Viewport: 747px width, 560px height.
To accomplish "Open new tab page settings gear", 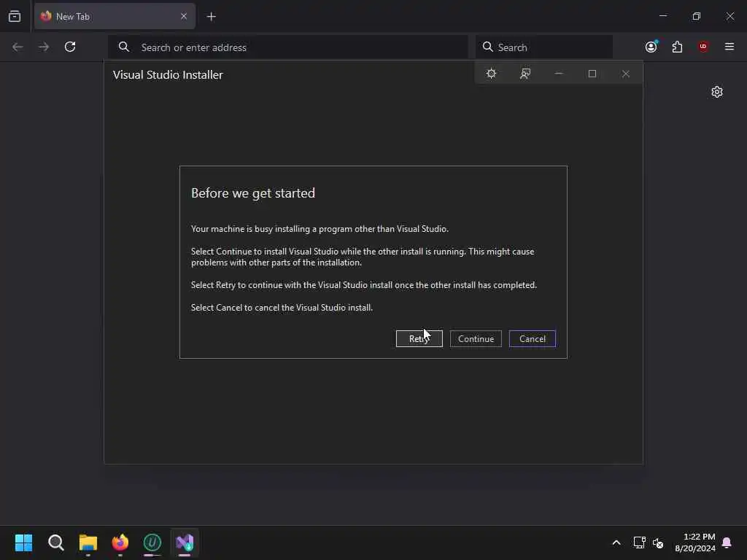I will pos(717,92).
